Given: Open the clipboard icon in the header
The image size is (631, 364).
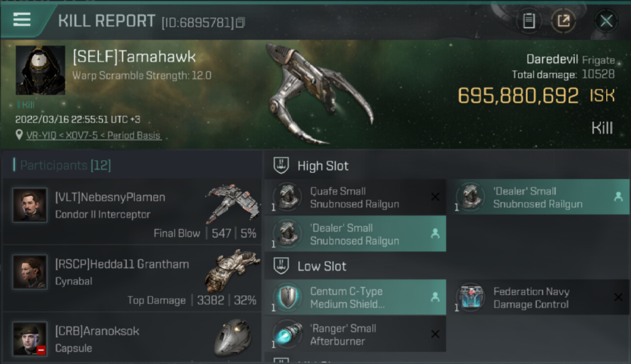Looking at the screenshot, I should 529,21.
